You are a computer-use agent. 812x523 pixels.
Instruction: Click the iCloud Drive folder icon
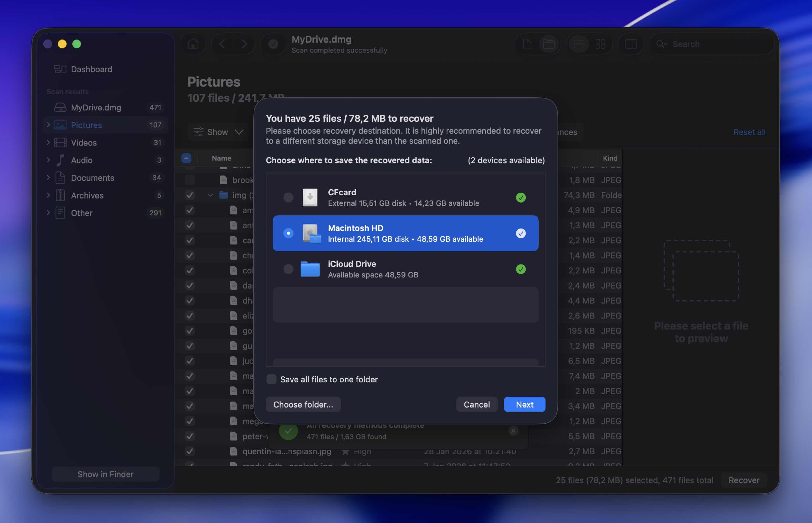pyautogui.click(x=310, y=269)
